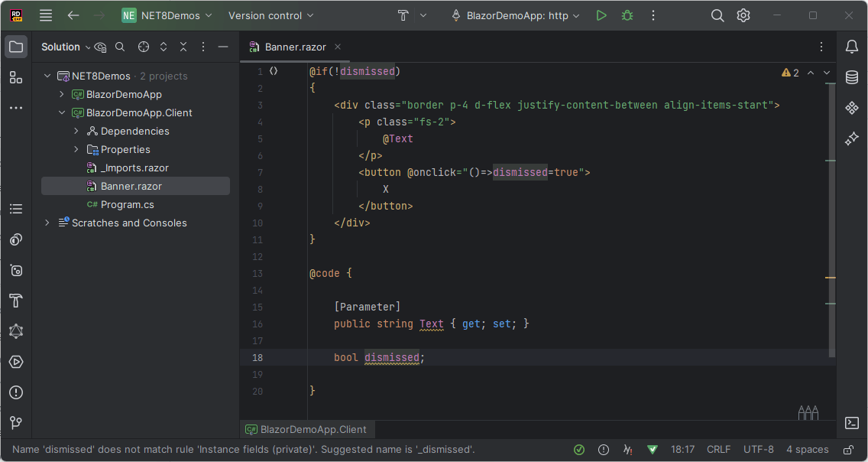The height and width of the screenshot is (462, 868).
Task: Expand the BlazorDemoApp project
Action: (61, 94)
